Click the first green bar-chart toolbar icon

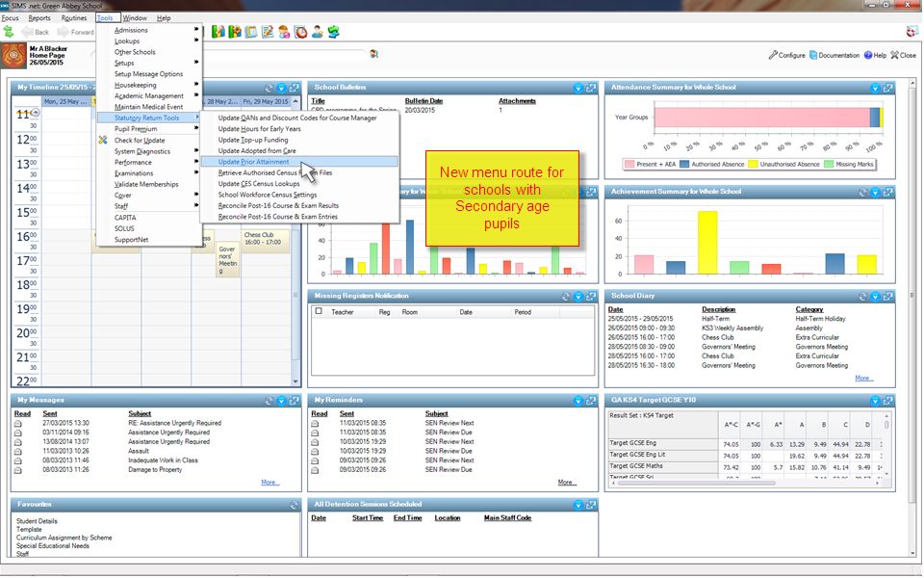218,32
